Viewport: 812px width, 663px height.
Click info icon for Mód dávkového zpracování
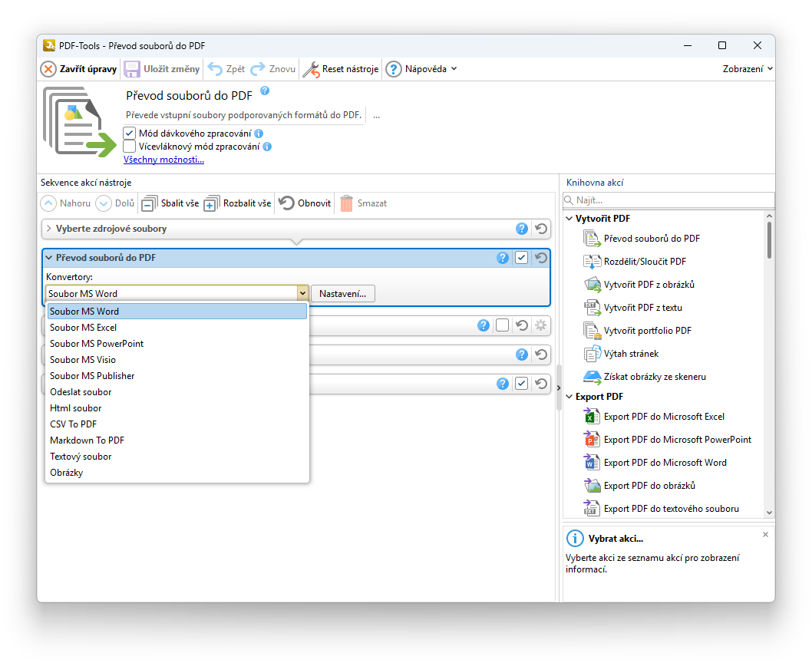click(x=259, y=134)
